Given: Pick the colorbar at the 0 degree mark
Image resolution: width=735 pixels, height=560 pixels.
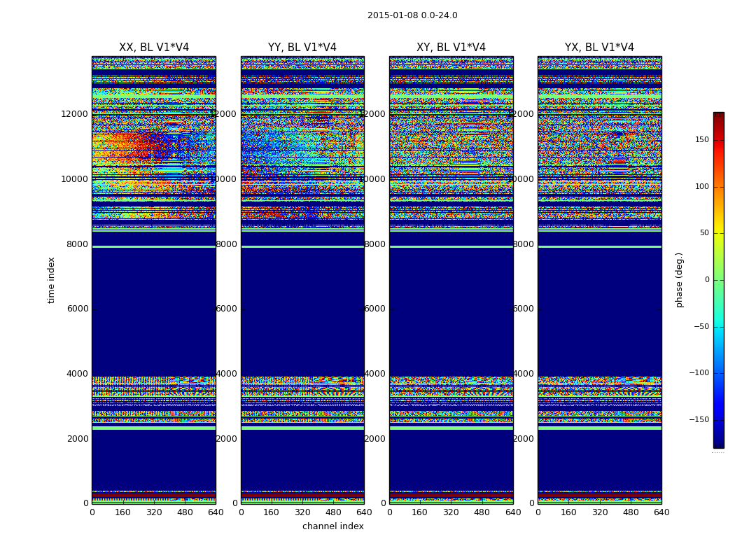Looking at the screenshot, I should click(x=718, y=280).
